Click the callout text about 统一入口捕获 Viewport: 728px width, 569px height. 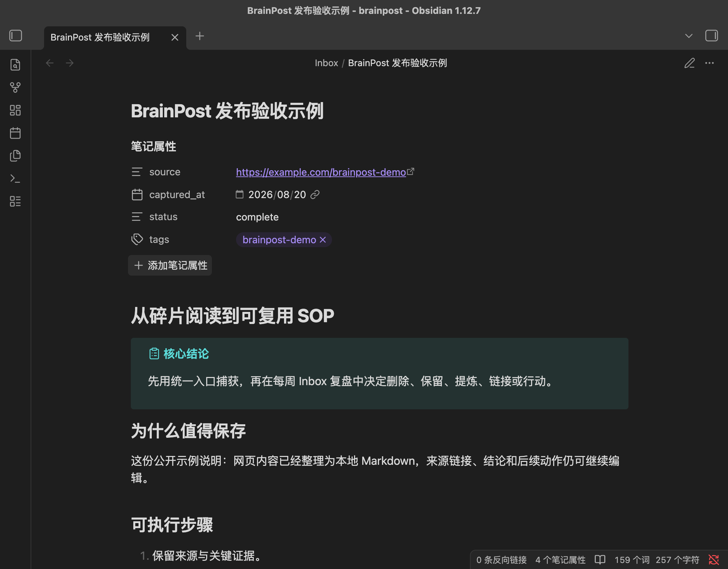click(351, 381)
